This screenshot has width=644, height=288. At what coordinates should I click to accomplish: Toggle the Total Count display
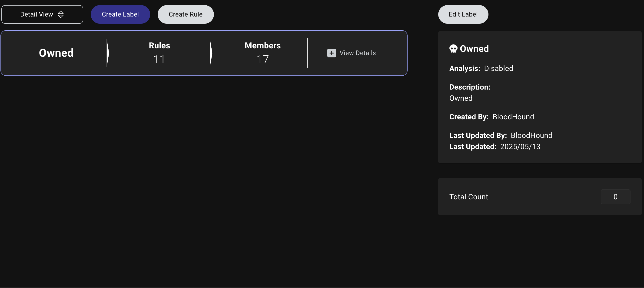[468, 197]
